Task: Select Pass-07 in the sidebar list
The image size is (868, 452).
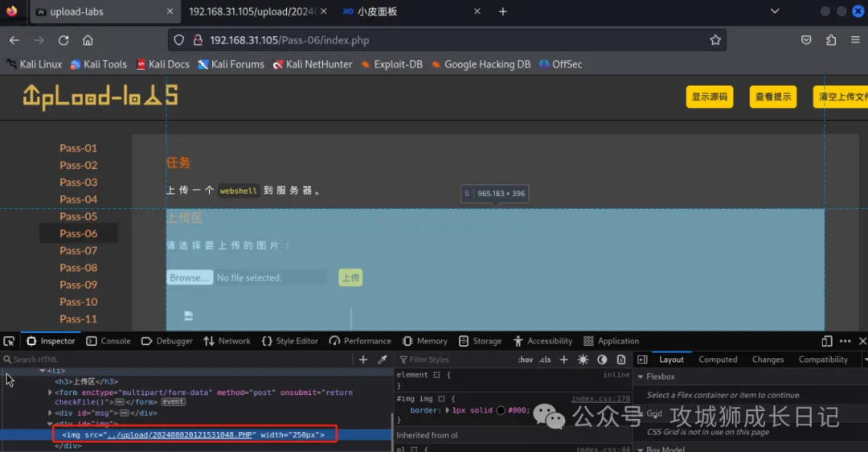Action: click(78, 251)
